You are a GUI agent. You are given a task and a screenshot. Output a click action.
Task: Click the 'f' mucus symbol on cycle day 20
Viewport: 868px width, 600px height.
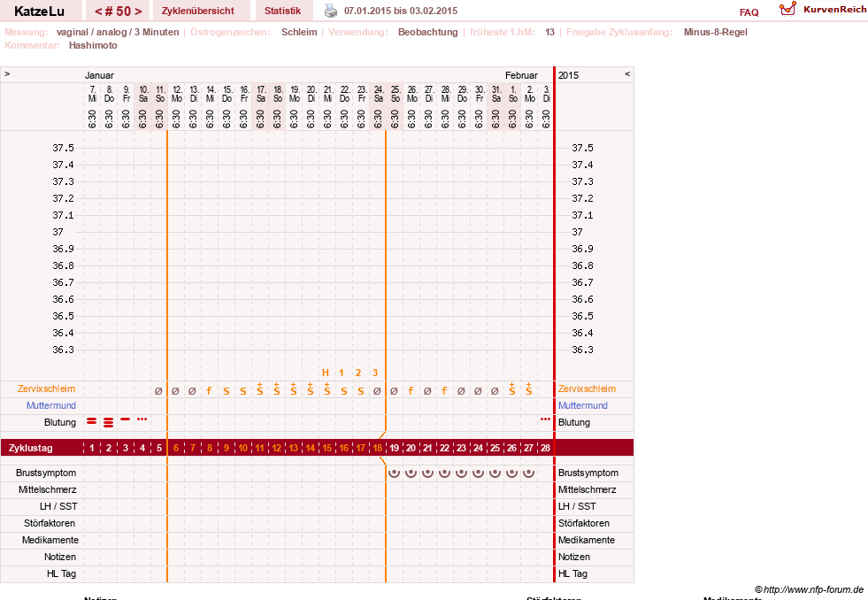pyautogui.click(x=411, y=391)
